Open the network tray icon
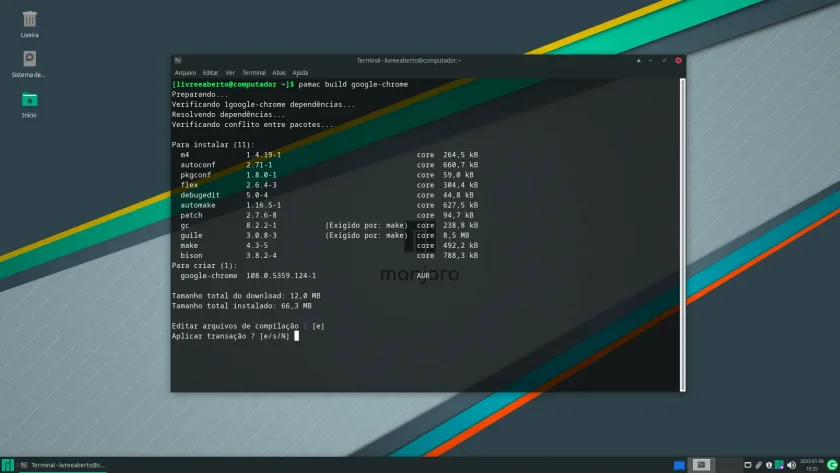This screenshot has height=473, width=840. (x=748, y=465)
